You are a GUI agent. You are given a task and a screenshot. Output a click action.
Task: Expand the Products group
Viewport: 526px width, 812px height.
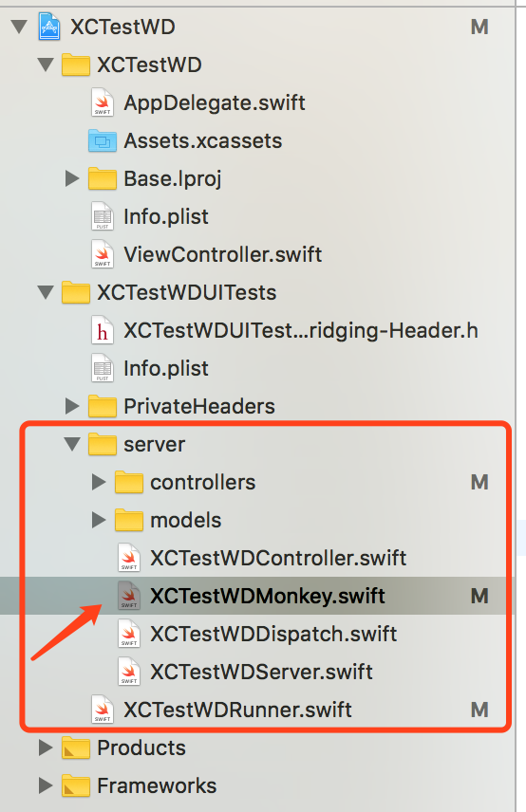pyautogui.click(x=46, y=747)
